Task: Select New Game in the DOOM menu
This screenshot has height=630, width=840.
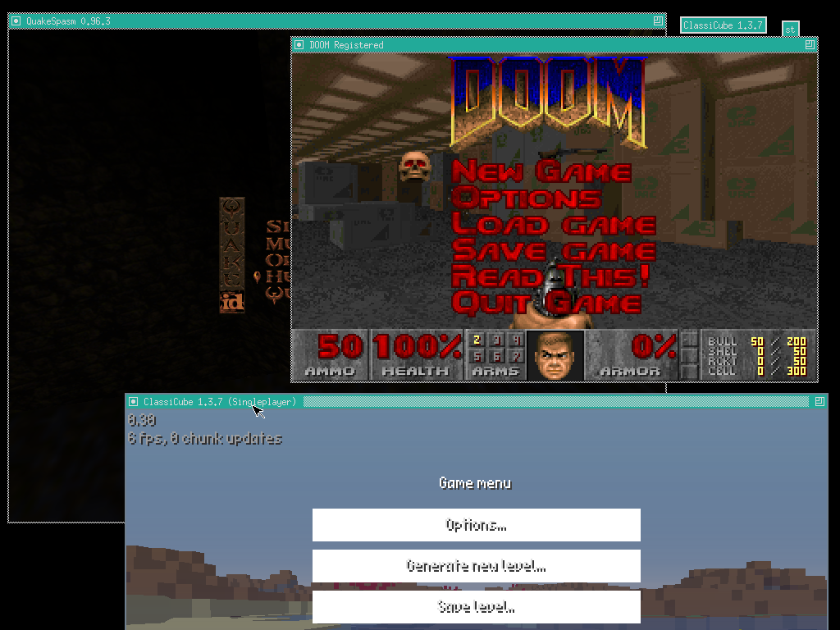Action: click(x=541, y=171)
